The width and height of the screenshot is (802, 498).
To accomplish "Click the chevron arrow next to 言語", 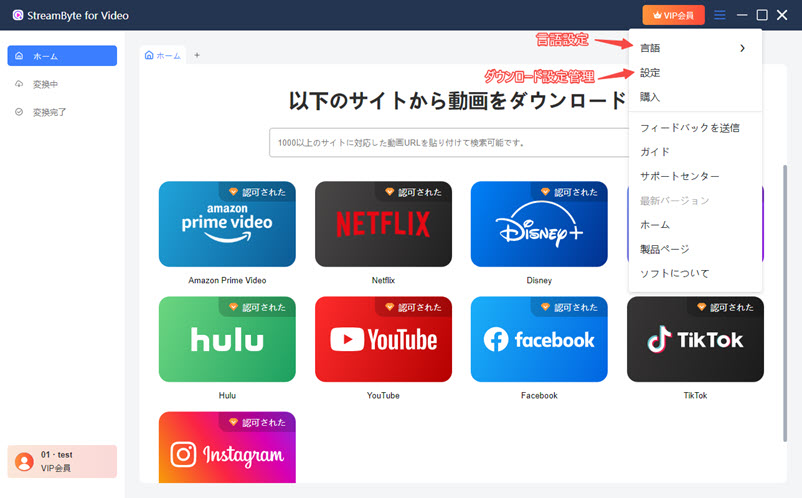I will pos(742,48).
